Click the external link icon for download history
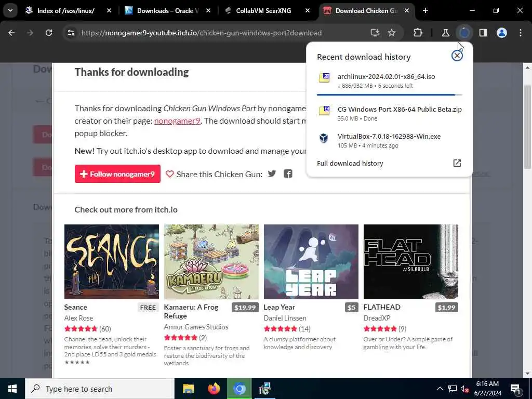 point(457,163)
